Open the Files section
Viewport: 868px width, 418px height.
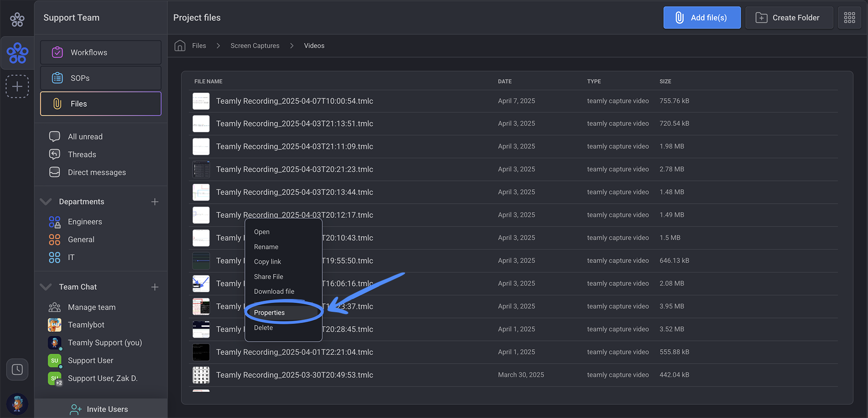point(101,103)
